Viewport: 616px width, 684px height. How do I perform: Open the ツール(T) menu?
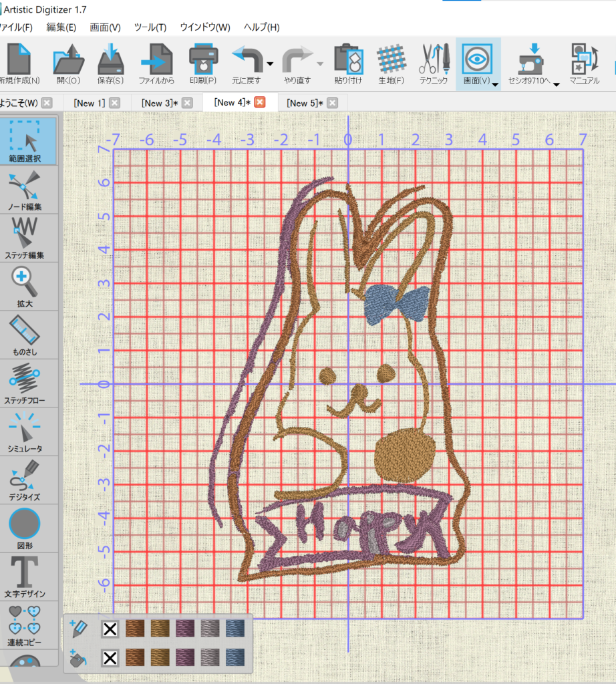pyautogui.click(x=150, y=27)
